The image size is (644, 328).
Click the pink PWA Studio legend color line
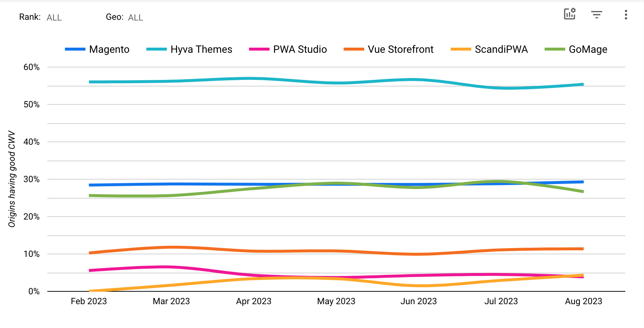[259, 49]
